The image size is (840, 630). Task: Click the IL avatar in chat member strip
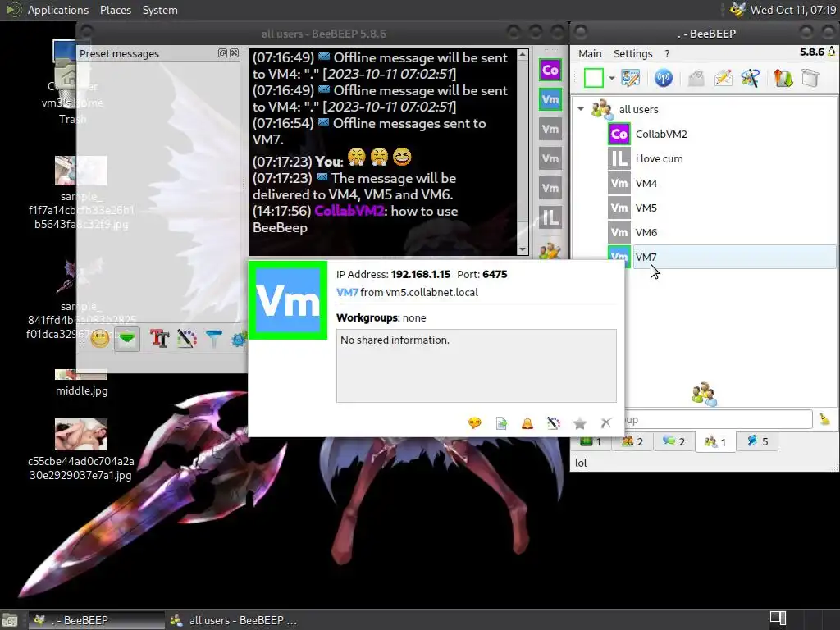point(550,218)
